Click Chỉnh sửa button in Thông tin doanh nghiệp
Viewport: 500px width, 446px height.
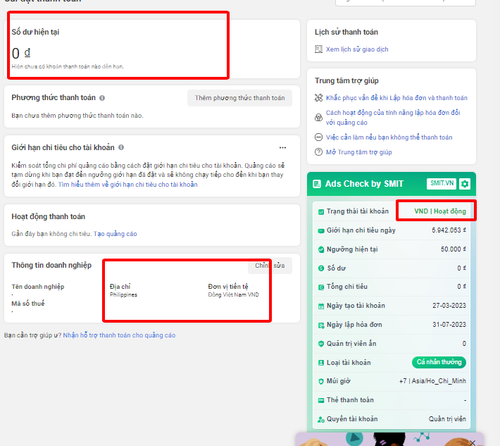click(x=270, y=266)
